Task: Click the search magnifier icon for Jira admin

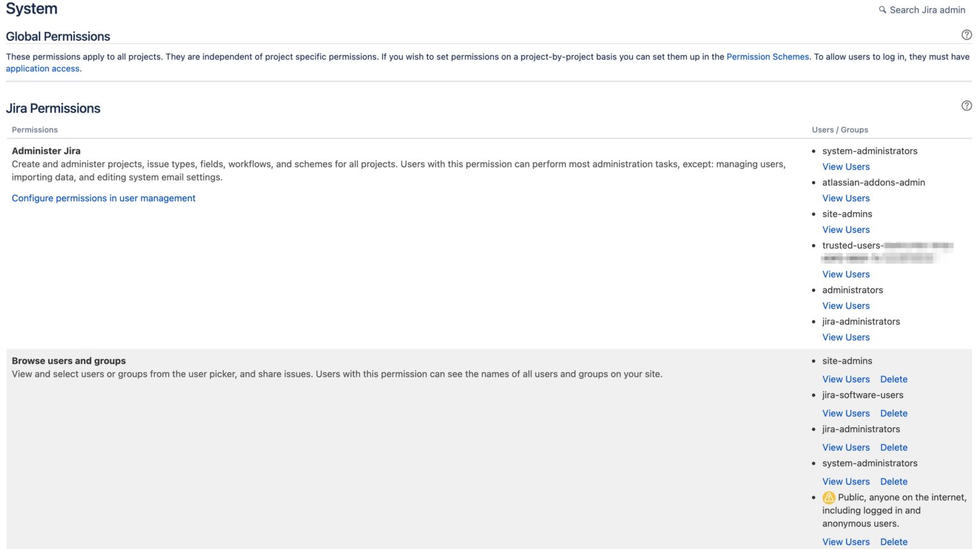Action: click(882, 10)
